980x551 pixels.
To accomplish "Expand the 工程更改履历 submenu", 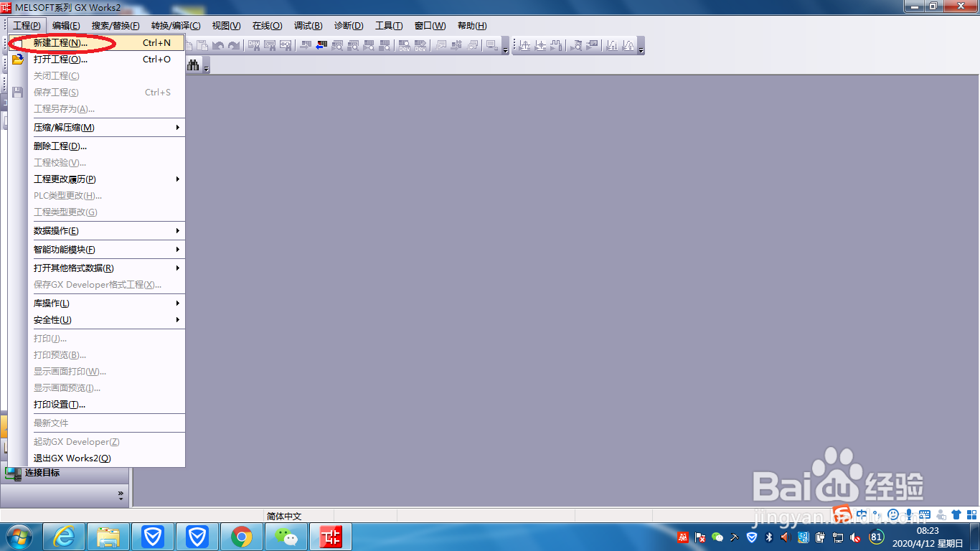I will (107, 179).
